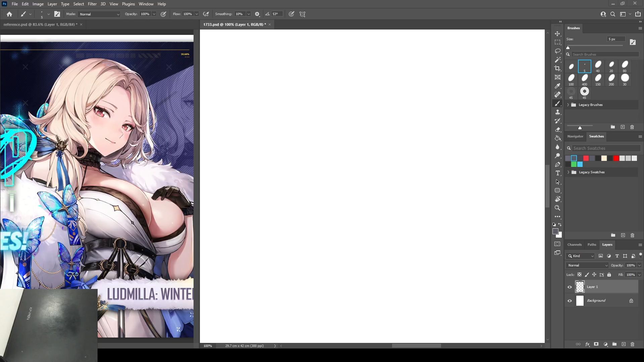Pick the red swatch in Swatches panel
Viewport: 644px width, 362px height.
pyautogui.click(x=616, y=158)
